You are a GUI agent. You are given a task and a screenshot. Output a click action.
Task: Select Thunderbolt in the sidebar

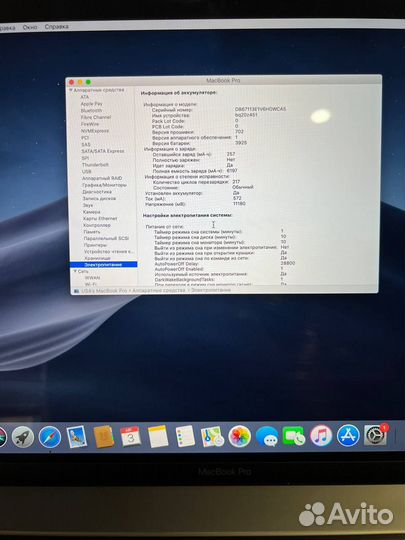[x=95, y=165]
